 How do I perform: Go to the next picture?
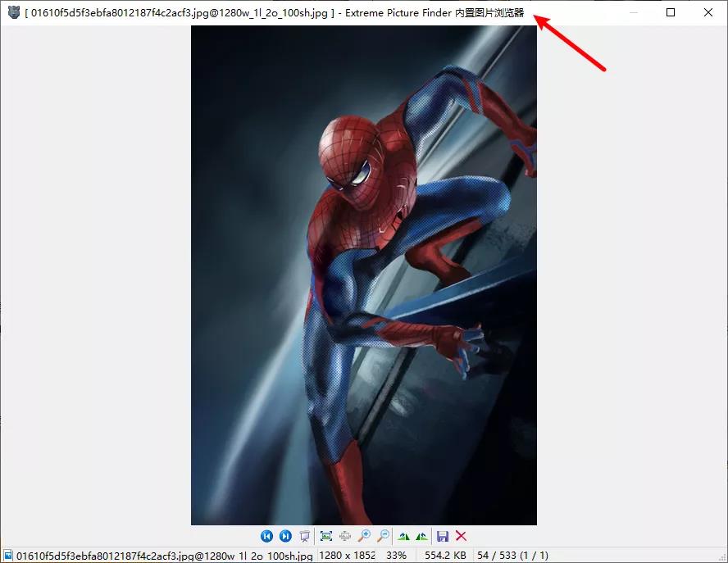tap(285, 536)
